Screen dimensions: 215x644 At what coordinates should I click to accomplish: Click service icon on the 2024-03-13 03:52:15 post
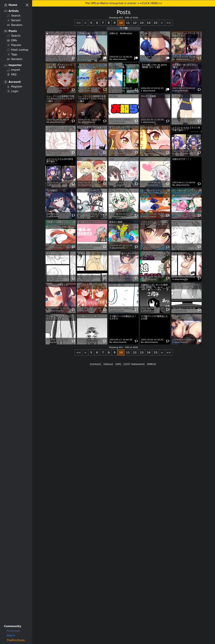[167, 89]
